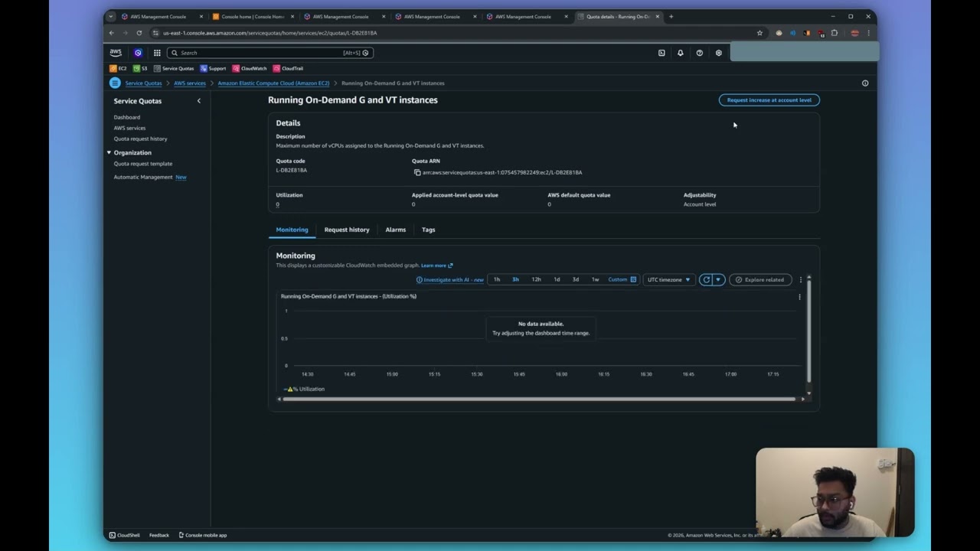Go to Amazon Elastic Compute Cloud breadcrumb

(273, 83)
